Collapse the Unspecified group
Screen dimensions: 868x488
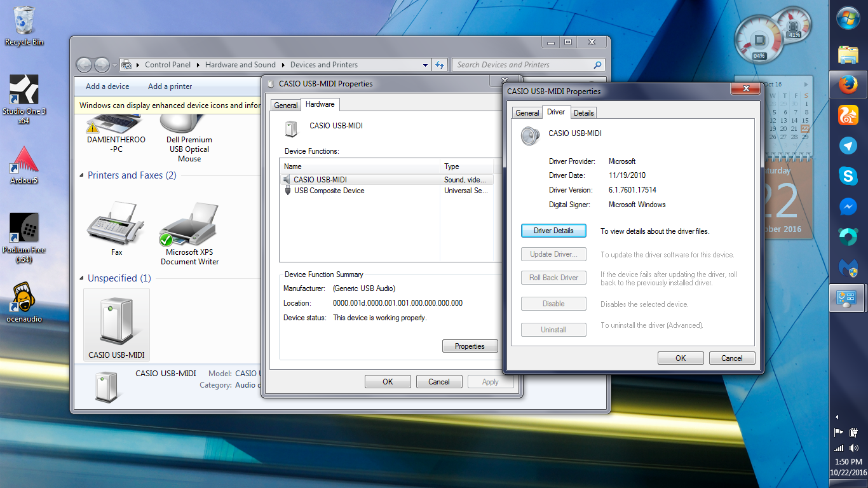(x=82, y=278)
